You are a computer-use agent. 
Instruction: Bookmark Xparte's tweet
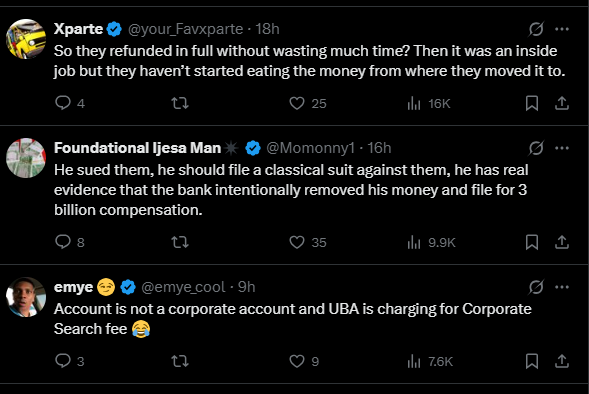[x=532, y=103]
